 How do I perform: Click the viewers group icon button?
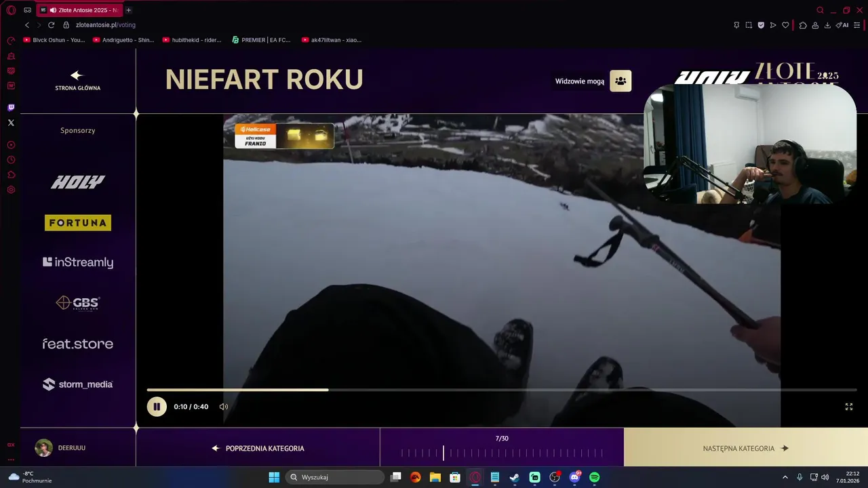tap(620, 81)
